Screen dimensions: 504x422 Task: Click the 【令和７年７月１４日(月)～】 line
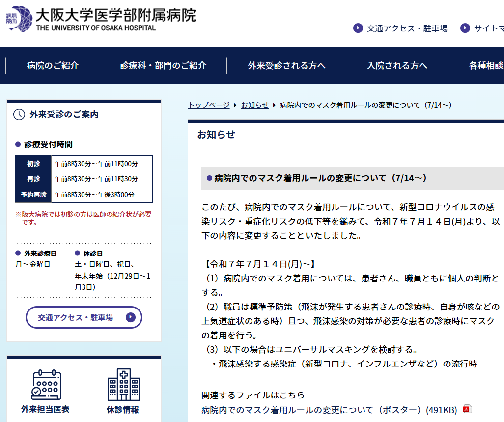[259, 264]
